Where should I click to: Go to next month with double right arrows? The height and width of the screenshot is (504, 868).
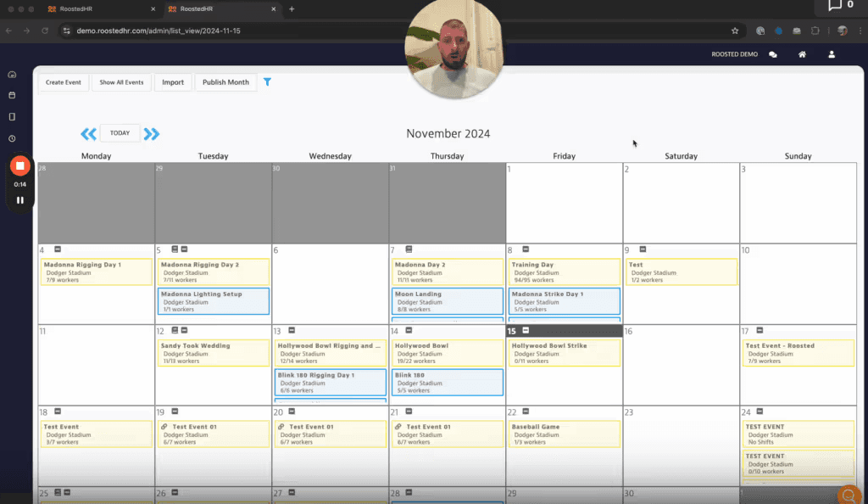point(151,133)
